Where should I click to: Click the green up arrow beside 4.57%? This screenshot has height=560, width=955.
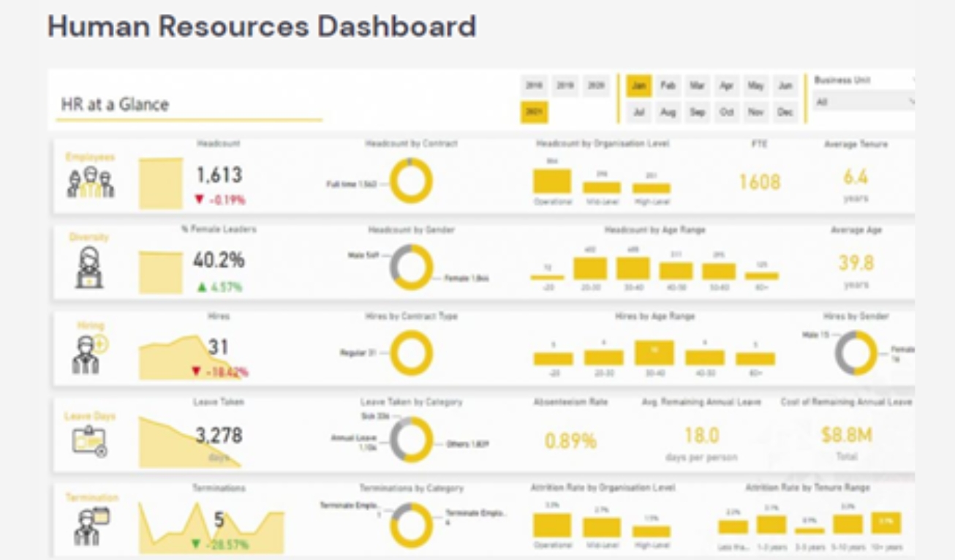pos(202,287)
